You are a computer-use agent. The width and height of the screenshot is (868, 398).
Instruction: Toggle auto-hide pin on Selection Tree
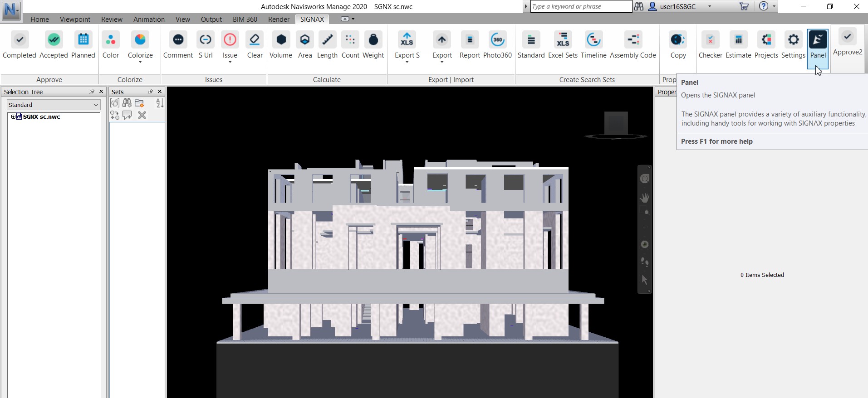click(92, 92)
